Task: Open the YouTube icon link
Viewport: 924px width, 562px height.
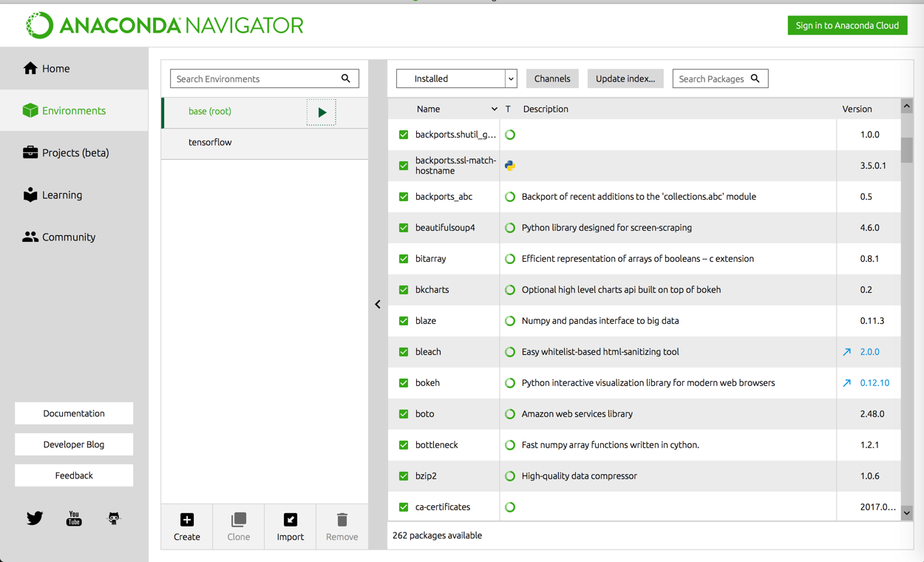Action: pyautogui.click(x=74, y=518)
